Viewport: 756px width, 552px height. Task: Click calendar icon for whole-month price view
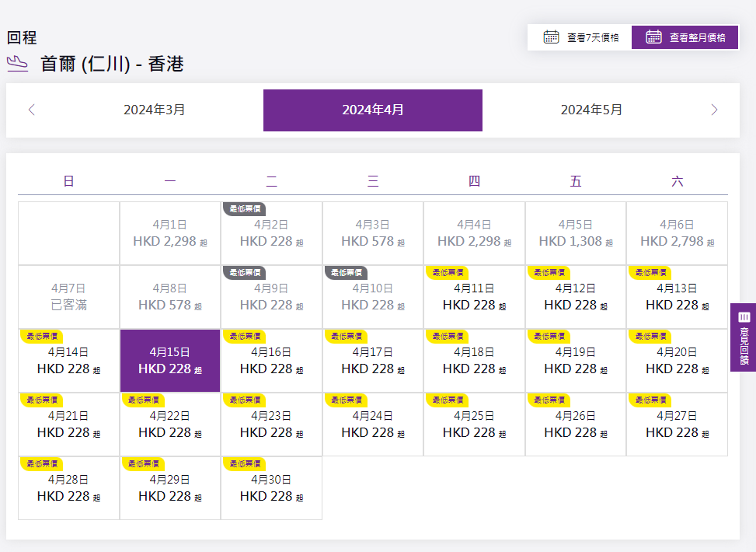tap(653, 37)
